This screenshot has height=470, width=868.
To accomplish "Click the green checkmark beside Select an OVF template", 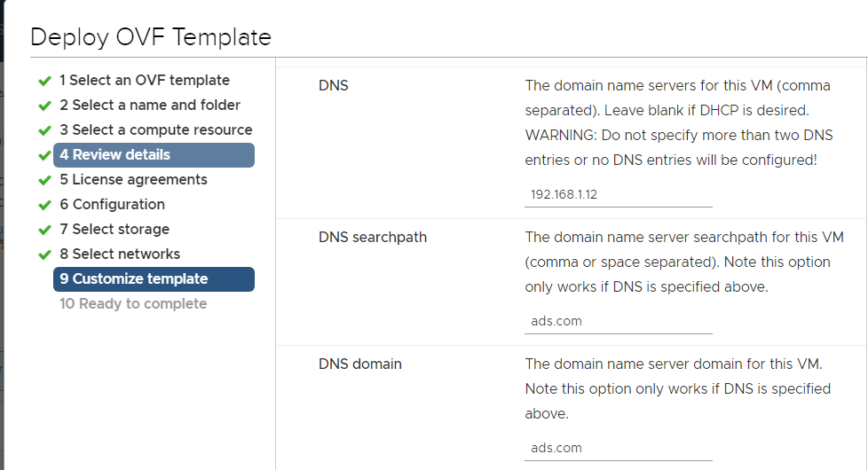I will coord(45,82).
